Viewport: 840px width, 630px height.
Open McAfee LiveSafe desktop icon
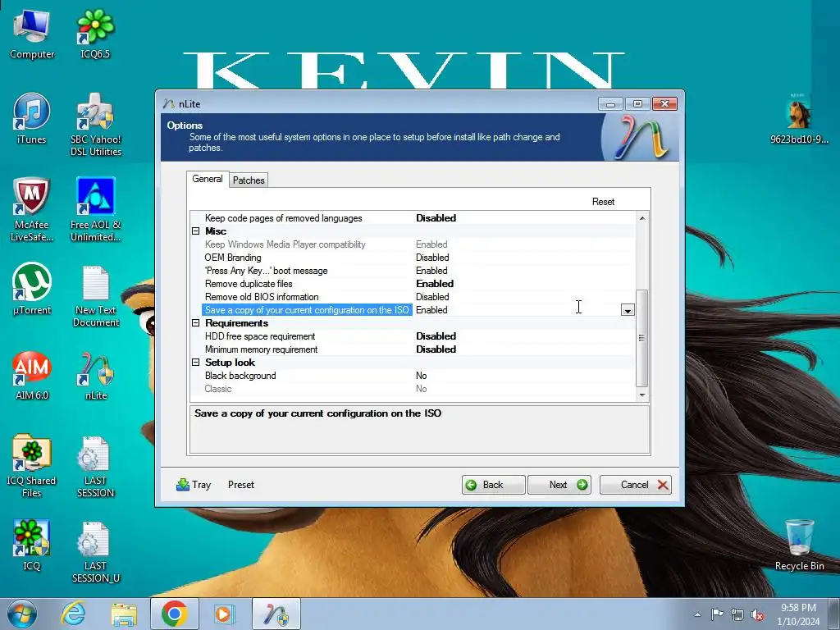click(32, 210)
